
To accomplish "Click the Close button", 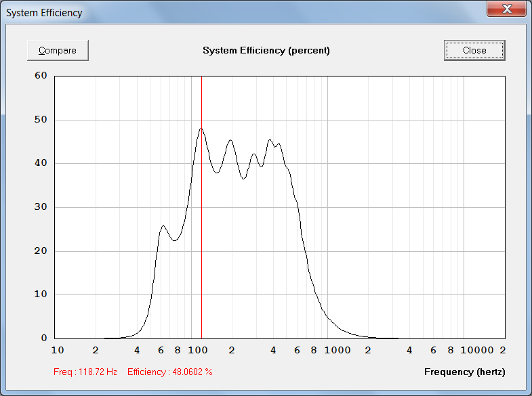I will click(474, 51).
